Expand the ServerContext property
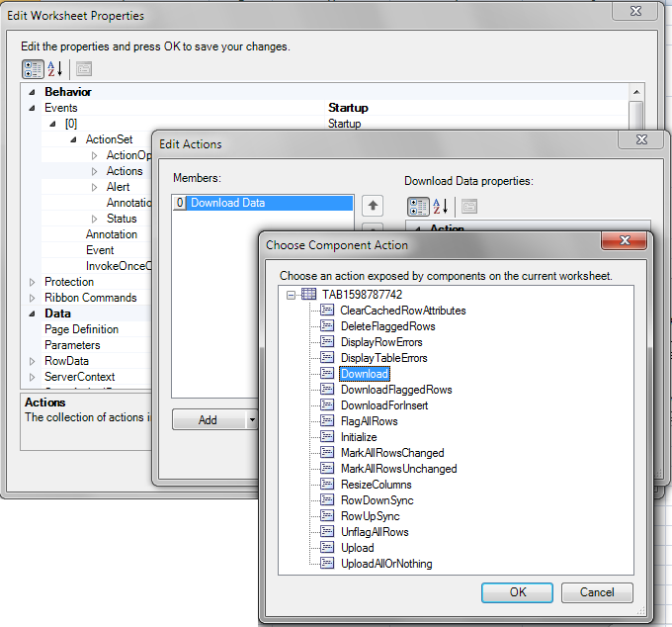Screen dimensions: 672x627 [33, 378]
